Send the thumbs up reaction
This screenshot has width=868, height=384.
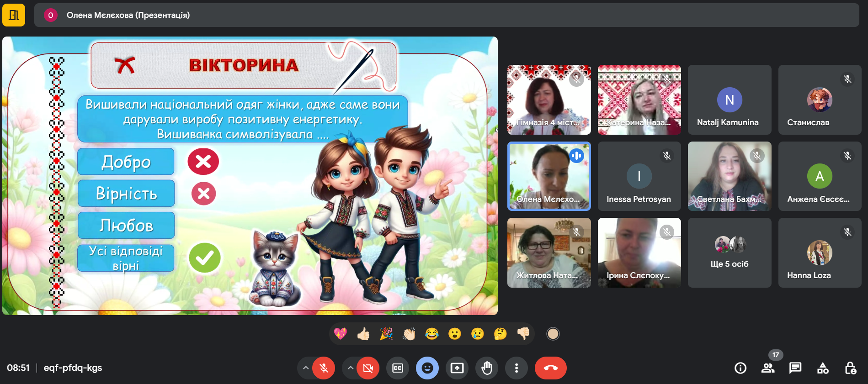tap(363, 334)
